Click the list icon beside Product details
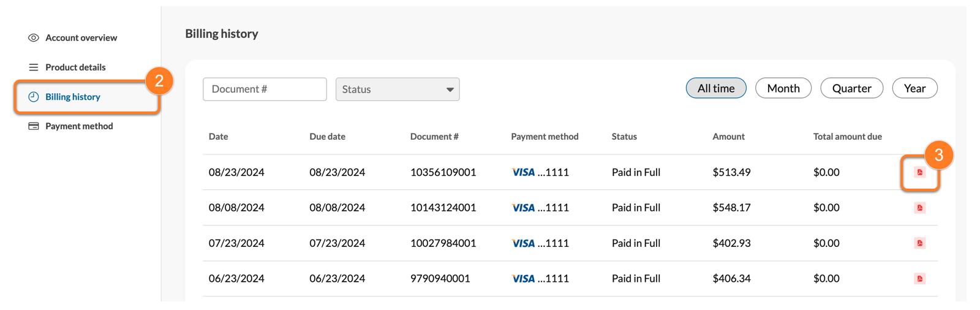 (x=34, y=67)
